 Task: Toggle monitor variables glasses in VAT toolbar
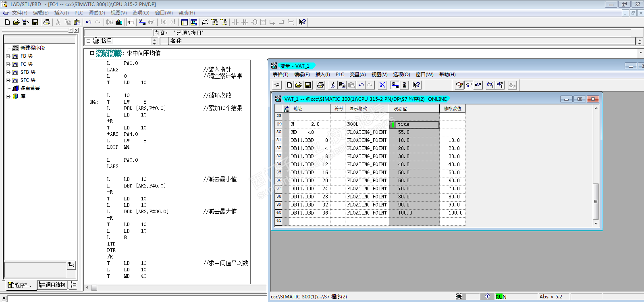coord(469,85)
